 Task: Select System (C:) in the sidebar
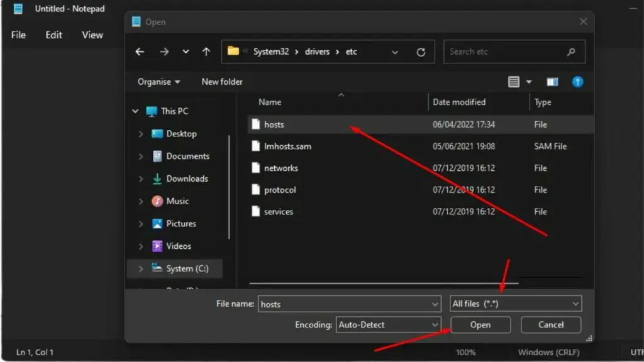(x=187, y=268)
